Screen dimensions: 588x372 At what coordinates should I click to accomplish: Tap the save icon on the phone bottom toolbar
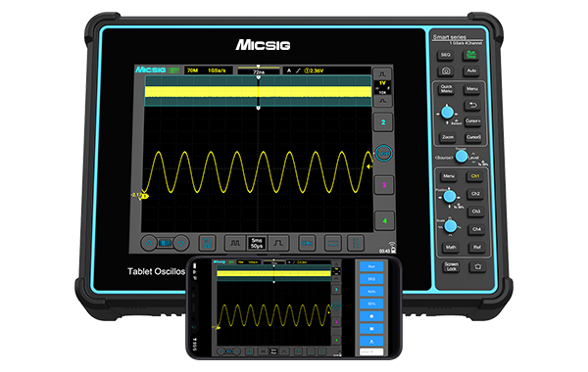[249, 351]
